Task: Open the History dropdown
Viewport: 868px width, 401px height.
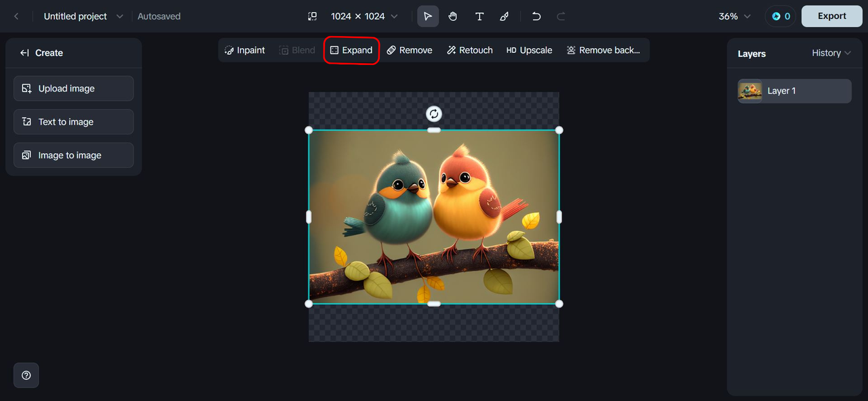Action: click(831, 53)
